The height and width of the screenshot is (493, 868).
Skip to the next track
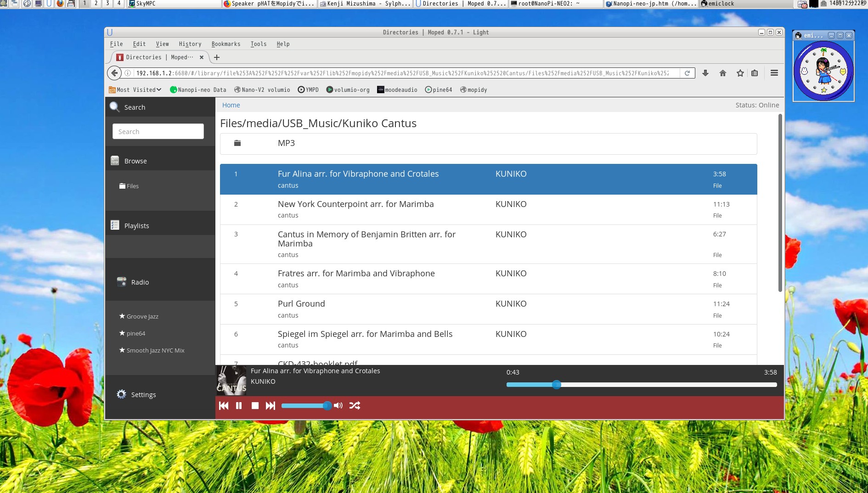click(271, 406)
